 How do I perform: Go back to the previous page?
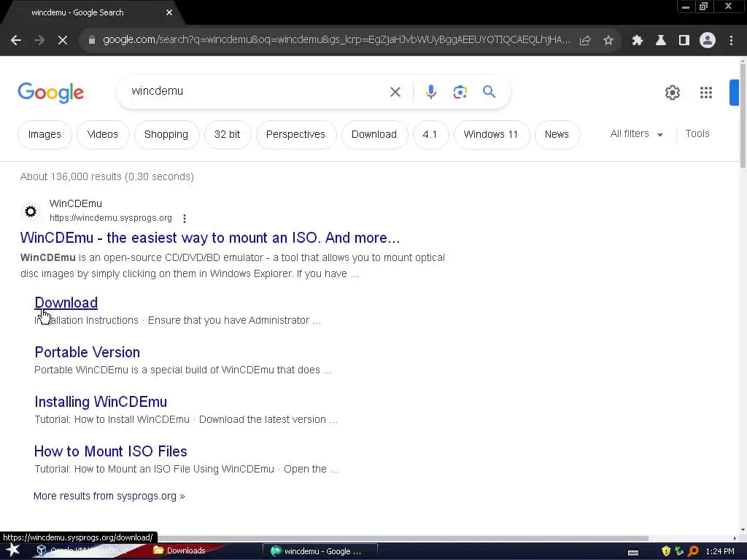pos(16,41)
